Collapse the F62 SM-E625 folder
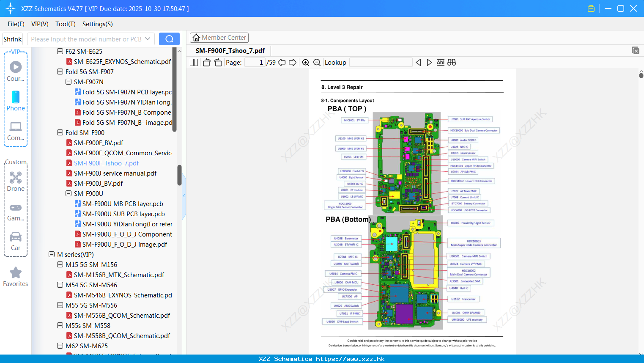644x363 pixels. pos(60,51)
